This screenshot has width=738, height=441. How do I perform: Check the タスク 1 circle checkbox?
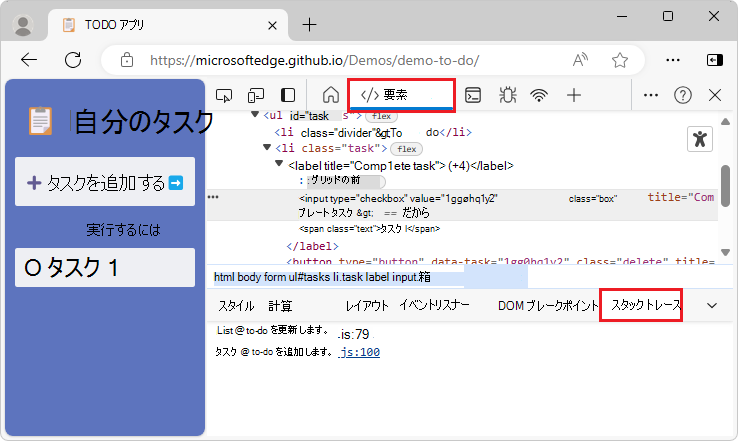33,268
